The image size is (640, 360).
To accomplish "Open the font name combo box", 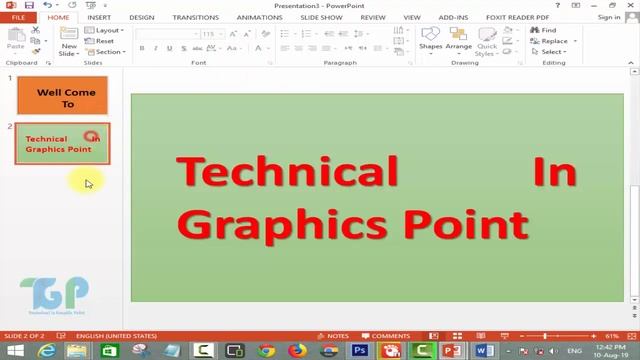I will 167,34.
